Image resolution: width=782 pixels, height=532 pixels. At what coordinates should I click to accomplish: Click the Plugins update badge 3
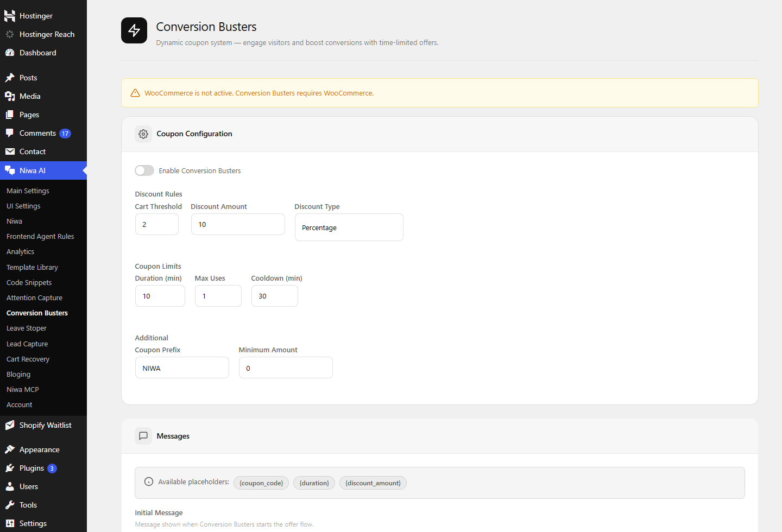tap(52, 468)
